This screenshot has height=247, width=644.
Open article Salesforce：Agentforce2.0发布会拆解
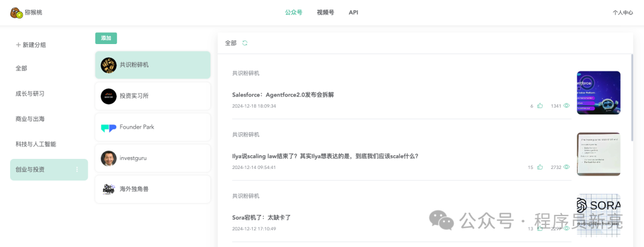point(283,95)
